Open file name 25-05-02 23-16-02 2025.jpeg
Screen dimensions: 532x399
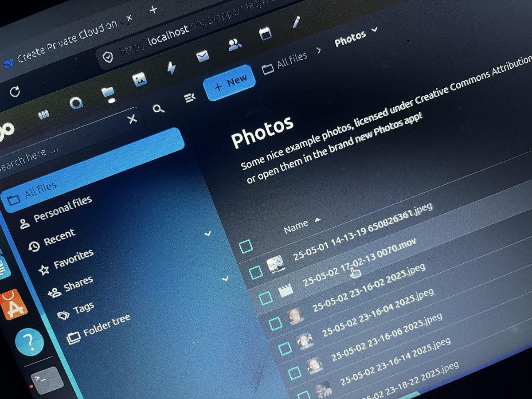tap(369, 288)
